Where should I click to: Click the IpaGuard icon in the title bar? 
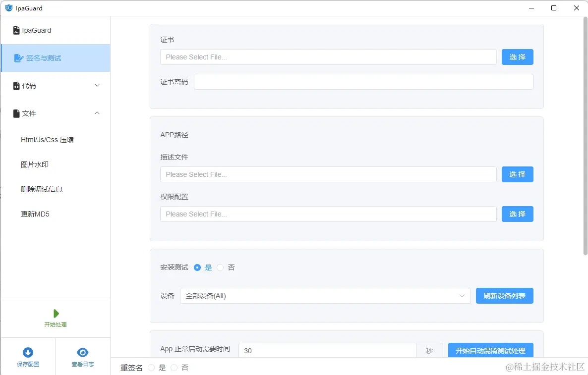[x=8, y=8]
